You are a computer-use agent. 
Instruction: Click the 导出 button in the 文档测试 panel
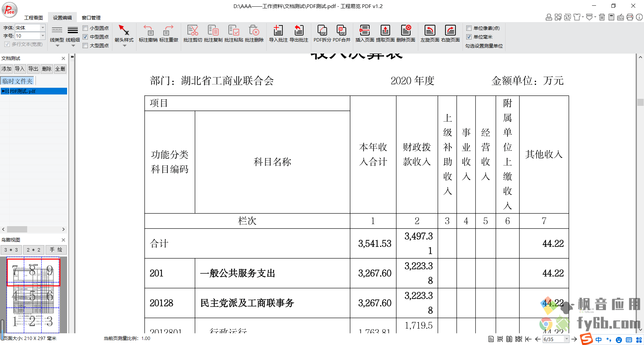point(33,69)
